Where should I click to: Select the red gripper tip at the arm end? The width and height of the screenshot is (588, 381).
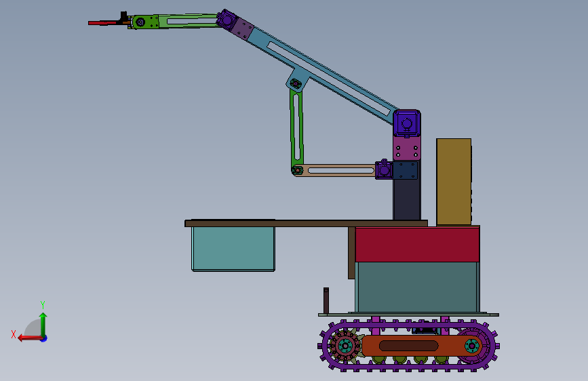pos(102,23)
